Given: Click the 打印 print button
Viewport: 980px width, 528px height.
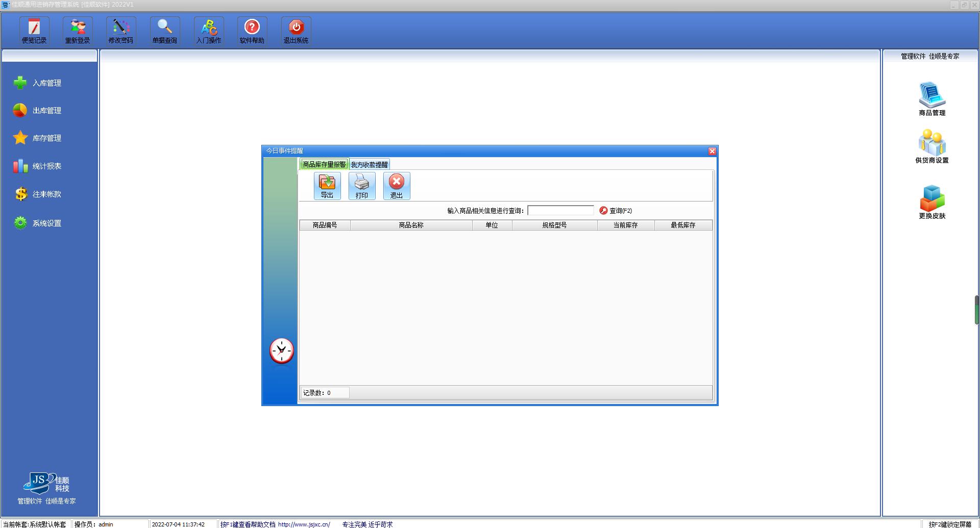Looking at the screenshot, I should point(361,186).
